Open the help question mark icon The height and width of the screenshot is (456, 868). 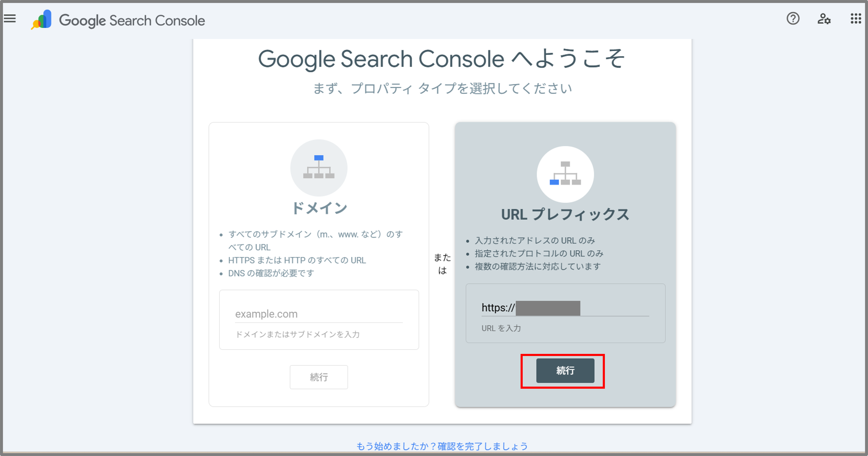point(793,18)
